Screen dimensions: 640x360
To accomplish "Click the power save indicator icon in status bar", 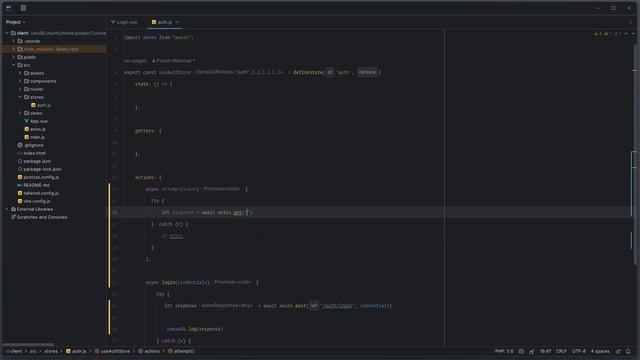I will point(521,351).
